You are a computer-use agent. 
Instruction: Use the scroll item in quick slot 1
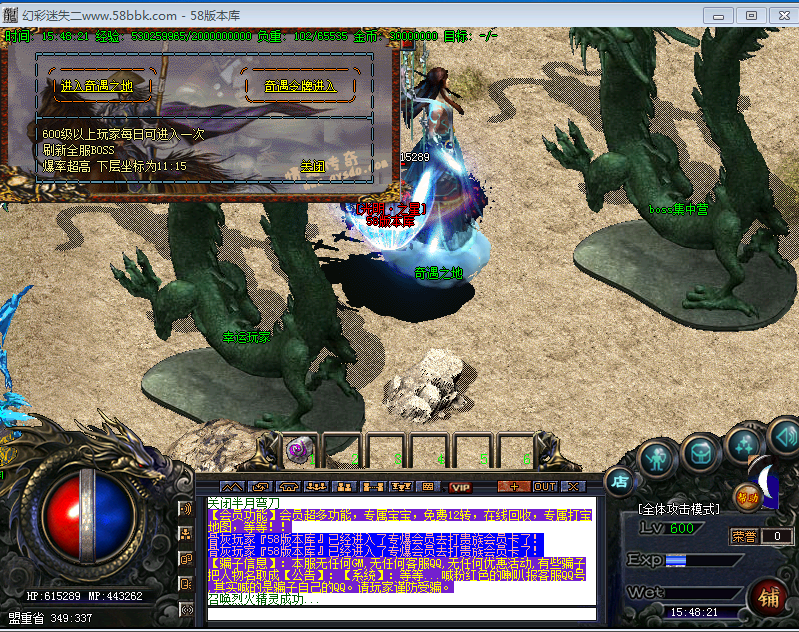300,450
